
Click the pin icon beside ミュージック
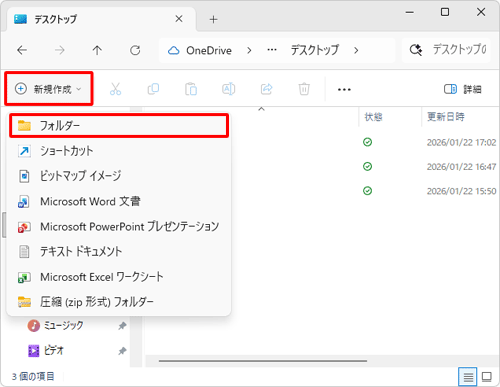(122, 326)
